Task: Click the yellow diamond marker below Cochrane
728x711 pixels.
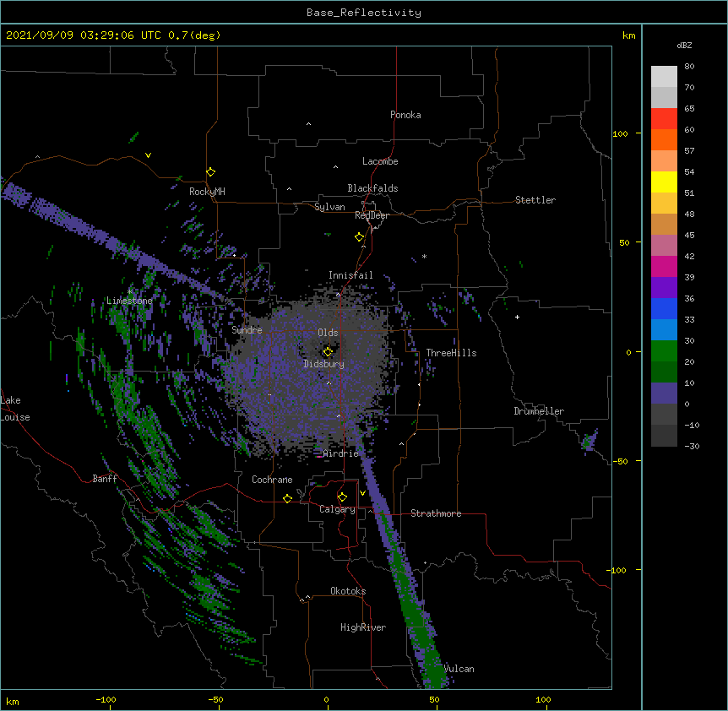Action: pyautogui.click(x=287, y=498)
